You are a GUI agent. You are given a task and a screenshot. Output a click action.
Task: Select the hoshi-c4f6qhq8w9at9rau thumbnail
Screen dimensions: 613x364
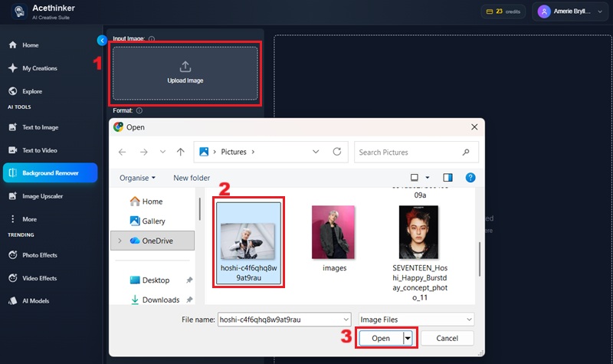250,232
